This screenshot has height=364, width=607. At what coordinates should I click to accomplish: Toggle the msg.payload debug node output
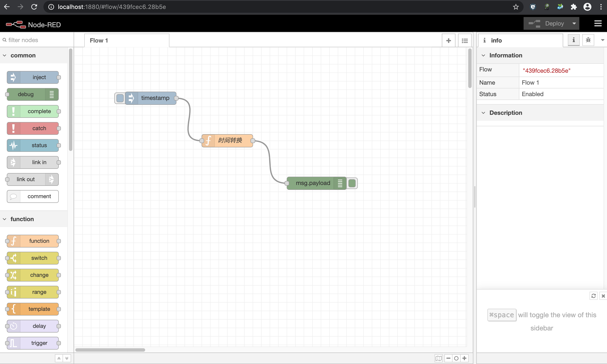pos(352,183)
